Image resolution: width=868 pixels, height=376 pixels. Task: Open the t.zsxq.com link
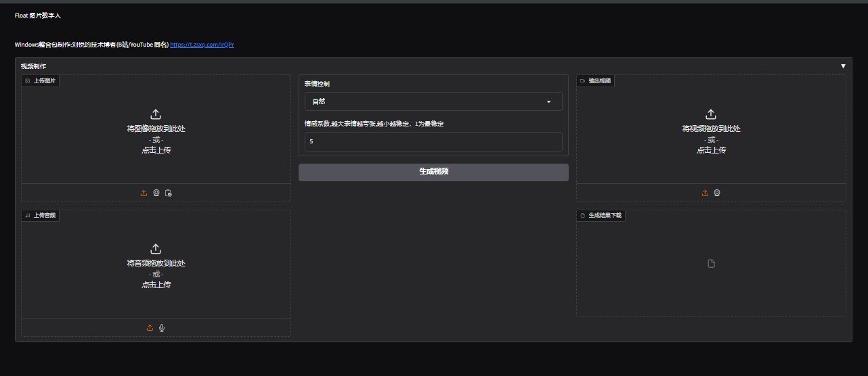point(202,45)
